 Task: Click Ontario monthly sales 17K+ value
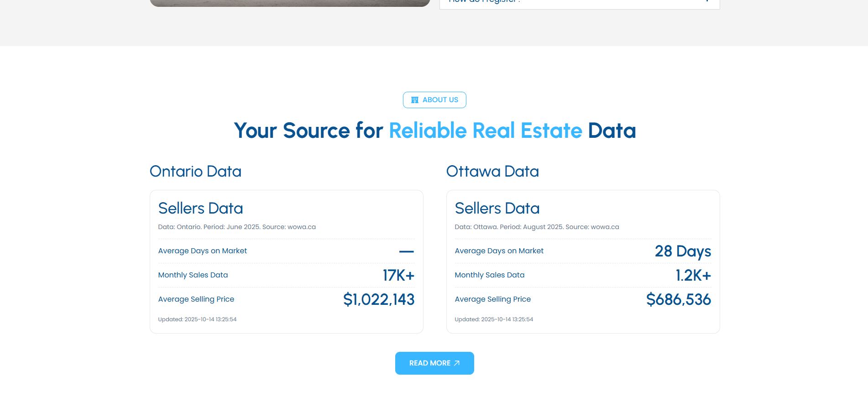tap(398, 276)
